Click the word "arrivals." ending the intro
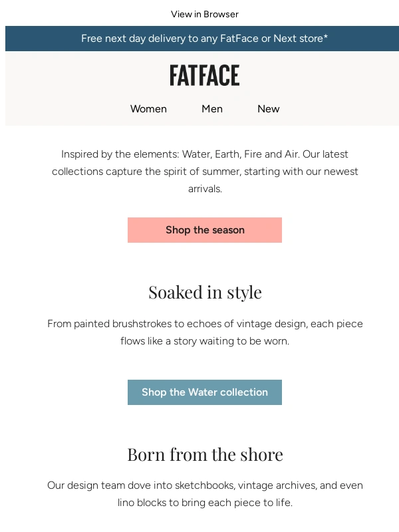 click(204, 189)
